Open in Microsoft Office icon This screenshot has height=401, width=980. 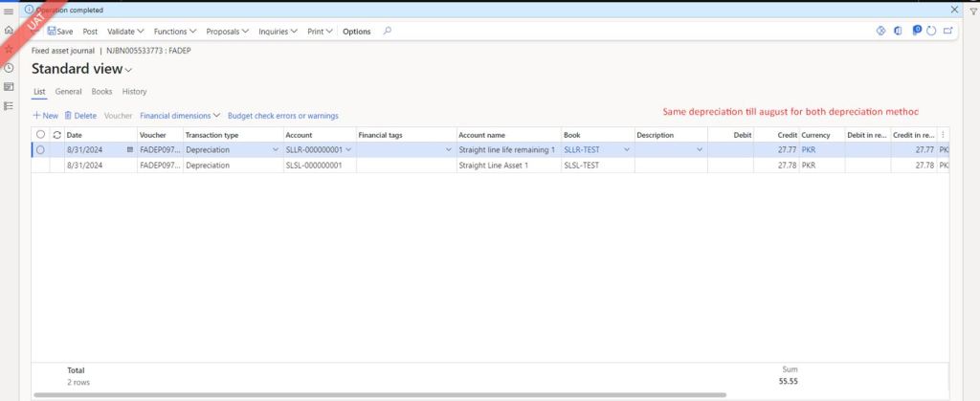898,31
